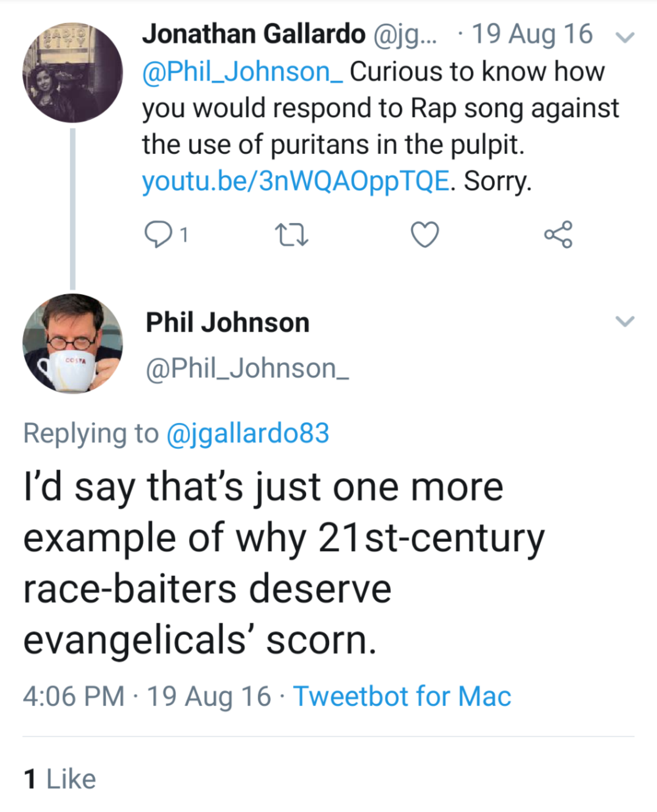The height and width of the screenshot is (812, 657).
Task: View who liked via 1 Like
Action: pyautogui.click(x=60, y=779)
